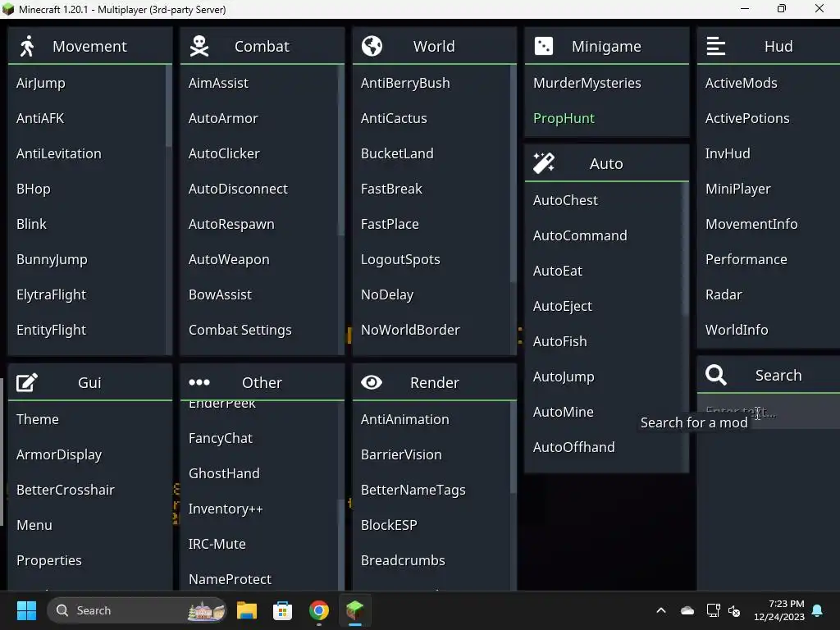
Task: Open Microsoft Store from taskbar
Action: tap(282, 610)
